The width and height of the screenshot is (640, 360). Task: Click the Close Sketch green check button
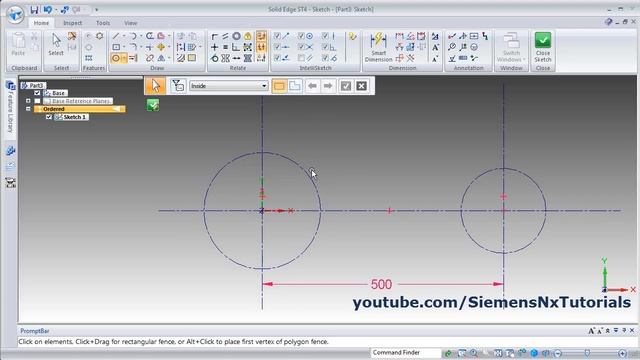pos(543,47)
